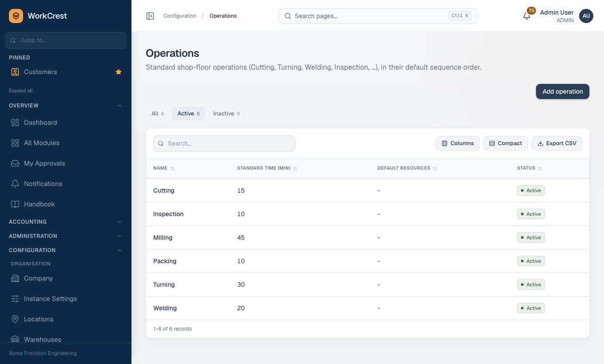Expand the Accounting sidebar section

click(x=66, y=222)
